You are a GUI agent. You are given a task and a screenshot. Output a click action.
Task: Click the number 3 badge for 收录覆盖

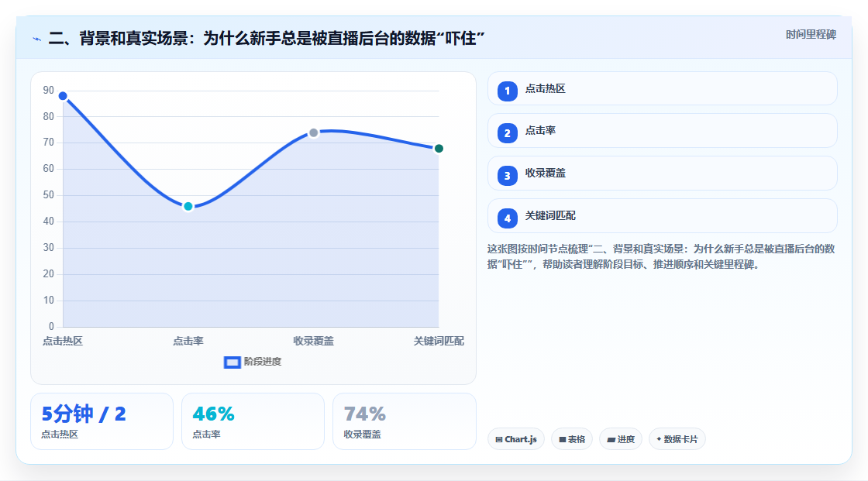[x=507, y=176]
